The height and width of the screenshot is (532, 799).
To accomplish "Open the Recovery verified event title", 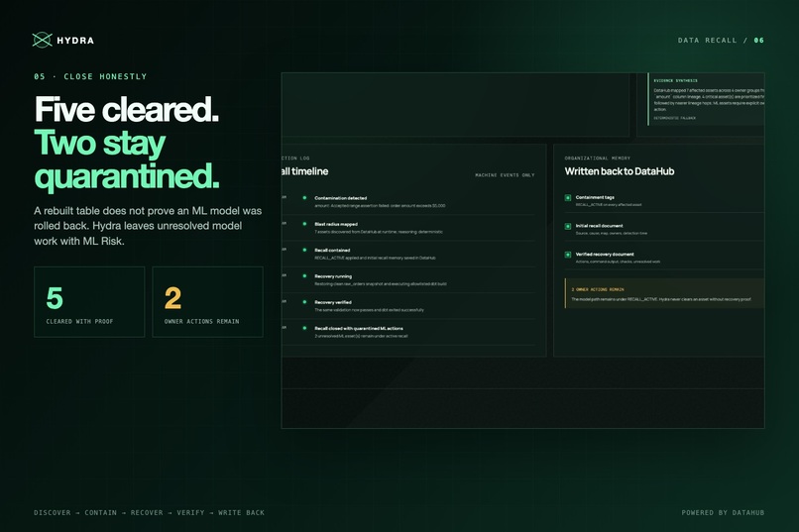I will coord(333,302).
